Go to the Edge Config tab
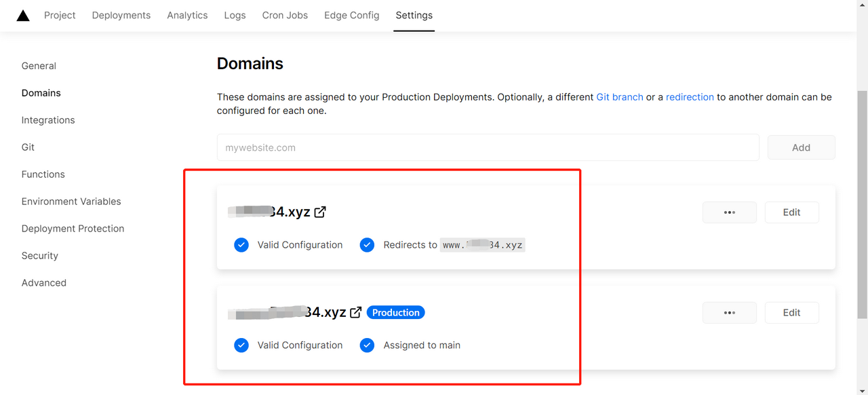Viewport: 868px width, 395px height. (x=351, y=15)
